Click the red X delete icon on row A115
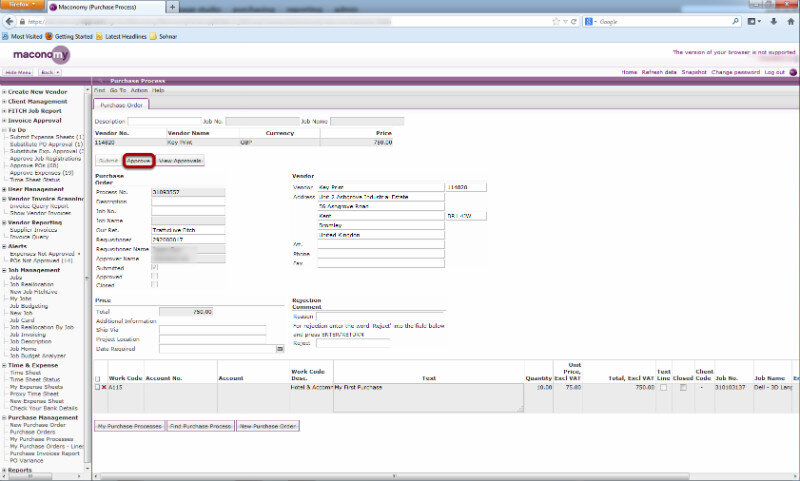Screen dimensions: 800x481 click(x=103, y=387)
